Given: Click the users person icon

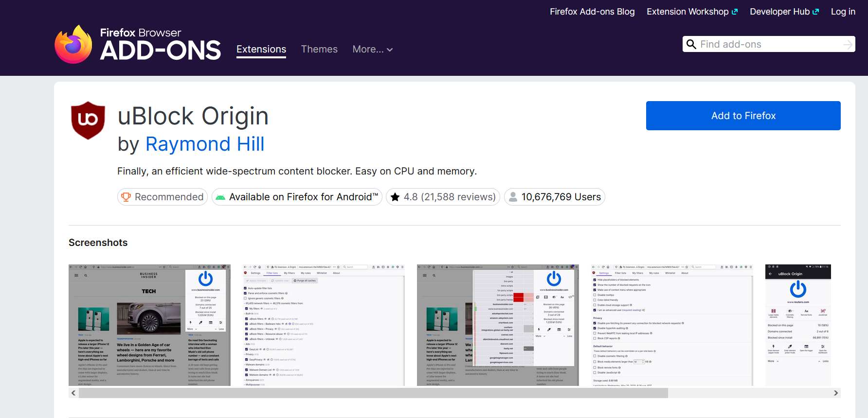Looking at the screenshot, I should click(x=513, y=197).
